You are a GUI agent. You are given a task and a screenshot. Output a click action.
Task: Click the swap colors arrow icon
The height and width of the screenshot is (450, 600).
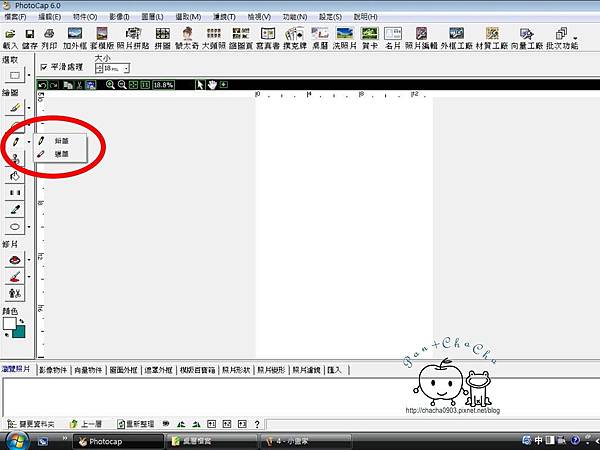tap(21, 320)
